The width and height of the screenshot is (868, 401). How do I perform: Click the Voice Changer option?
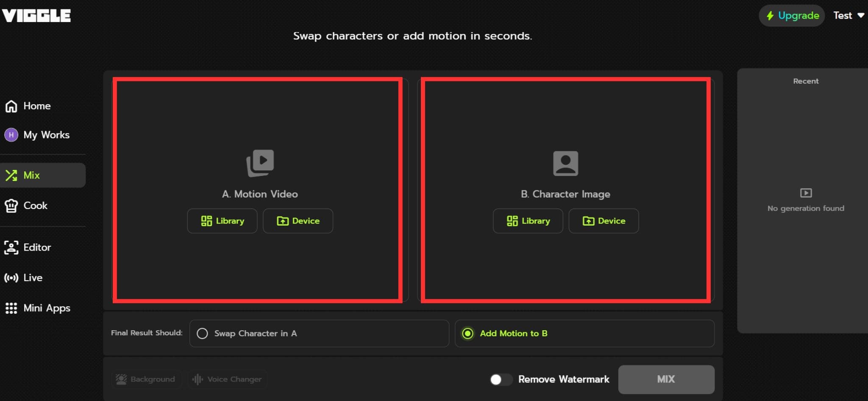227,379
